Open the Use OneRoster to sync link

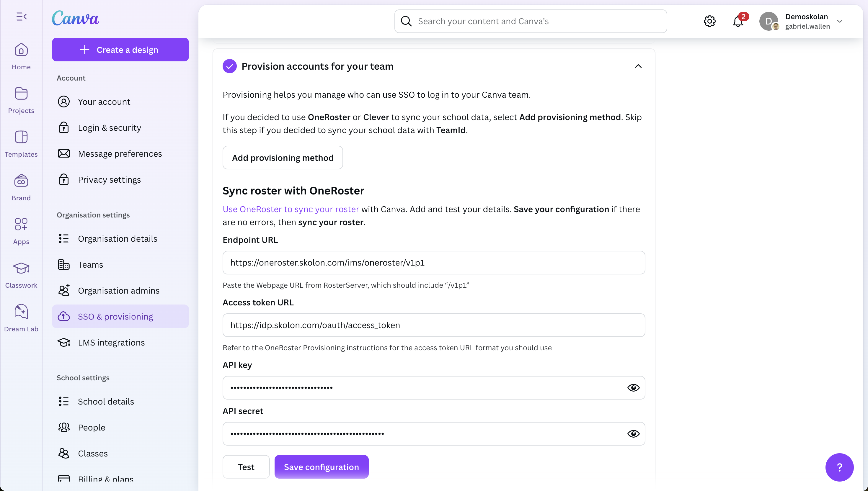click(291, 210)
